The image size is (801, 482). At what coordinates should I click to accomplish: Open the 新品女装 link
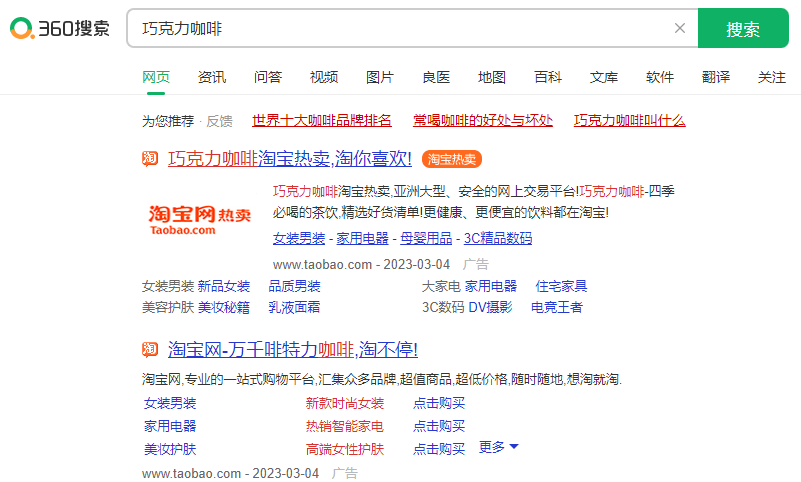224,286
